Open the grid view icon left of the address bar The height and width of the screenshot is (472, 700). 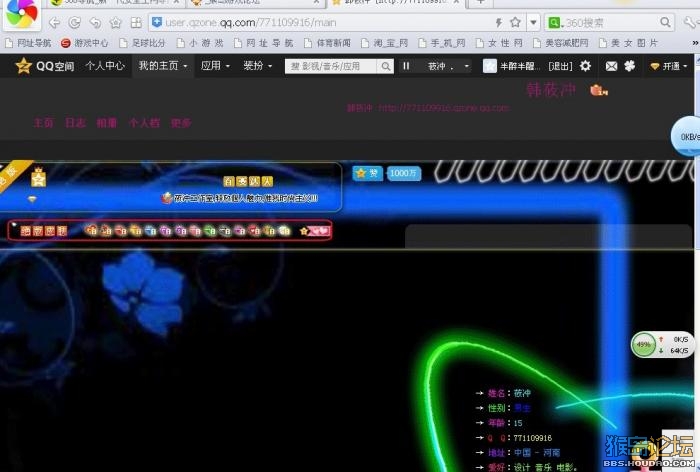(x=136, y=23)
